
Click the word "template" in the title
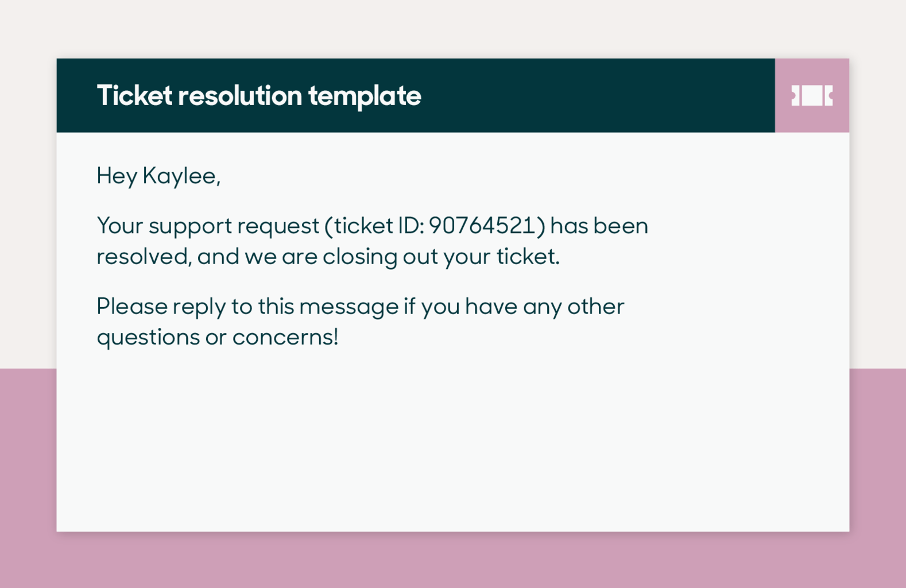(365, 96)
